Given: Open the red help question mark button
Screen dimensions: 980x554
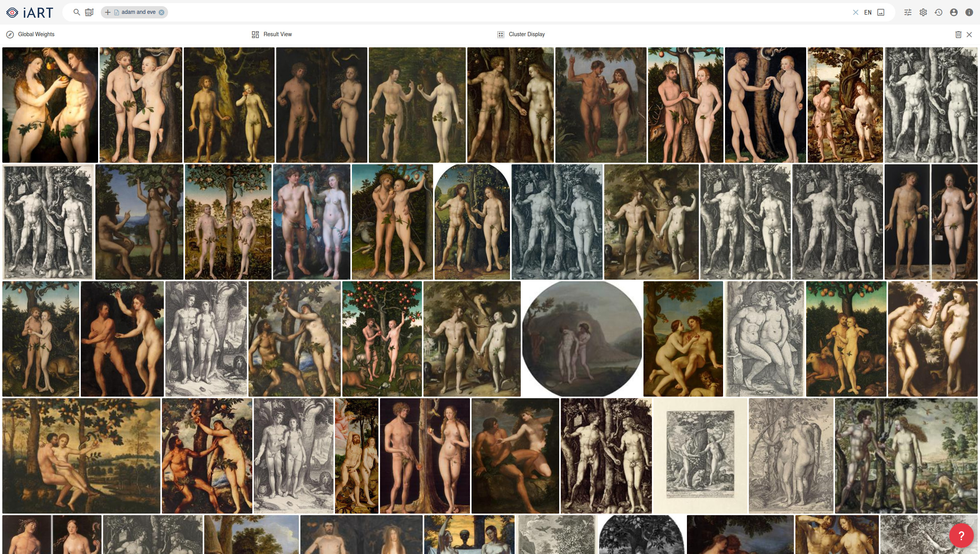Looking at the screenshot, I should (961, 535).
